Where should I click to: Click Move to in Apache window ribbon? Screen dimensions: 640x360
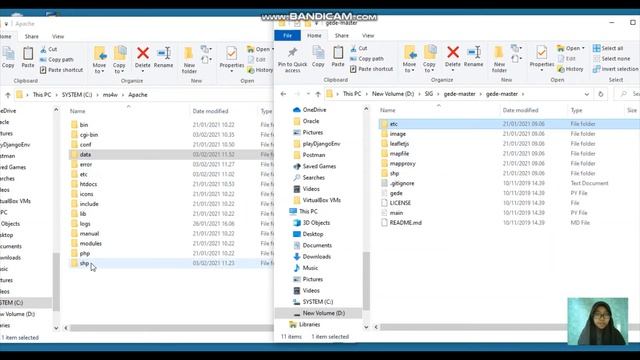pyautogui.click(x=99, y=60)
